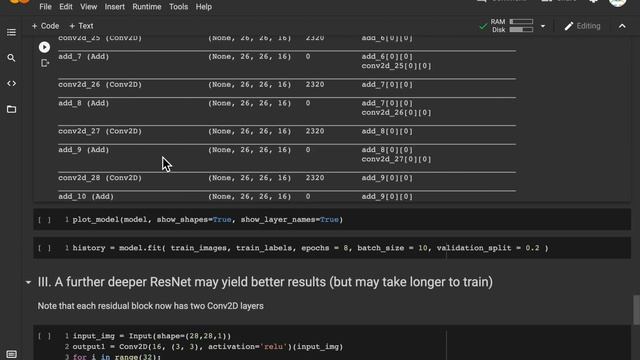640x360 pixels.
Task: Collapse the header with the chevron
Action: 622,26
